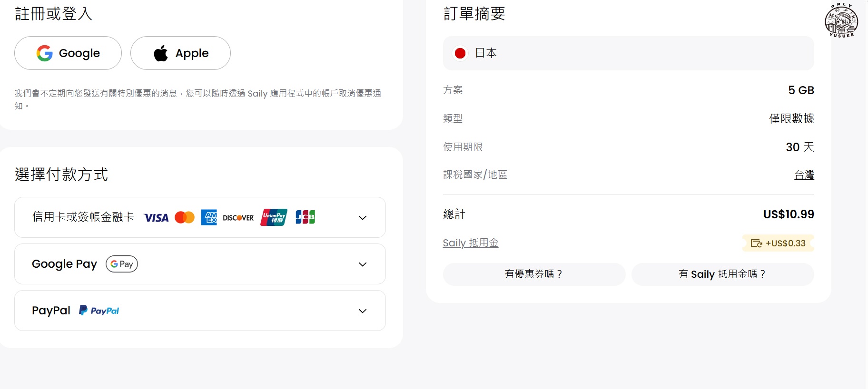868x389 pixels.
Task: Click the Yusuke avatar logo
Action: [841, 20]
